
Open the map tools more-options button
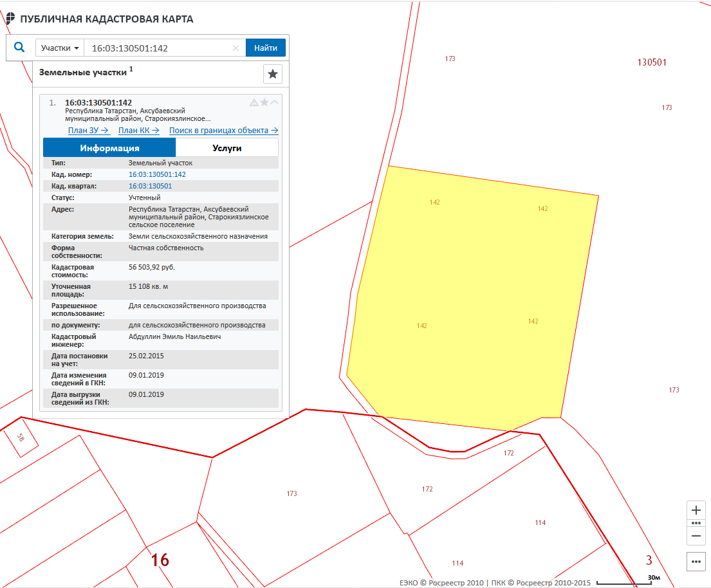click(x=696, y=562)
